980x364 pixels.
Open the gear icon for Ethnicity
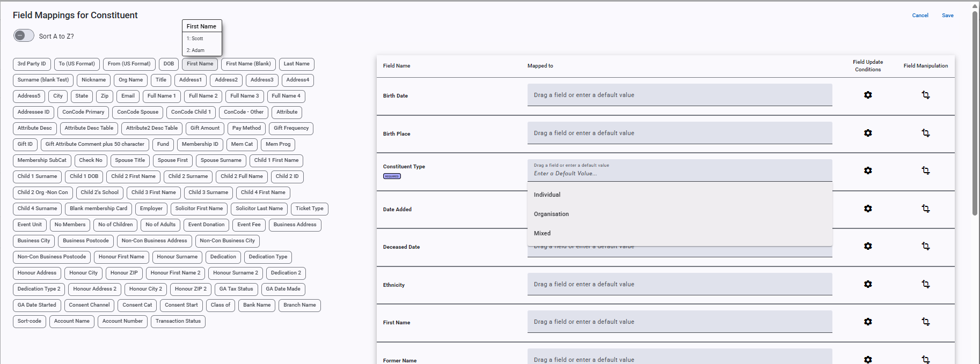point(867,284)
